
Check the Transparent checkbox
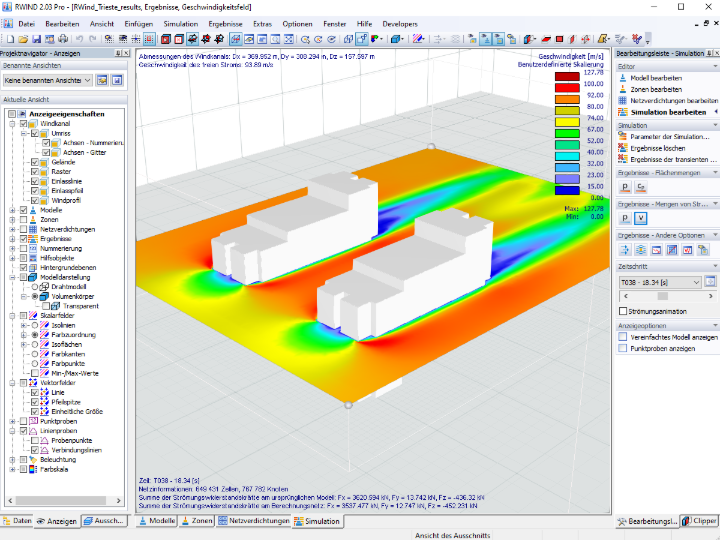(x=46, y=306)
